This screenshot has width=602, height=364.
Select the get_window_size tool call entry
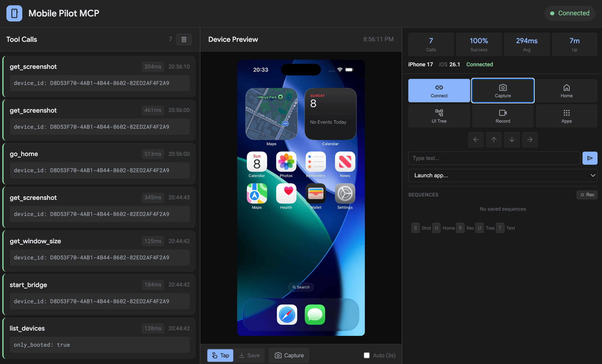click(x=99, y=251)
